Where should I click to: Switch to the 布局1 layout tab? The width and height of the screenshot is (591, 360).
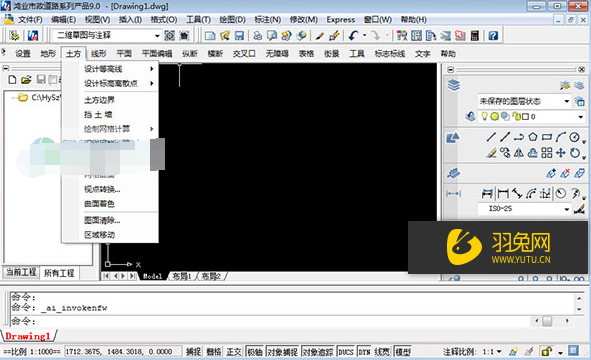click(x=182, y=276)
